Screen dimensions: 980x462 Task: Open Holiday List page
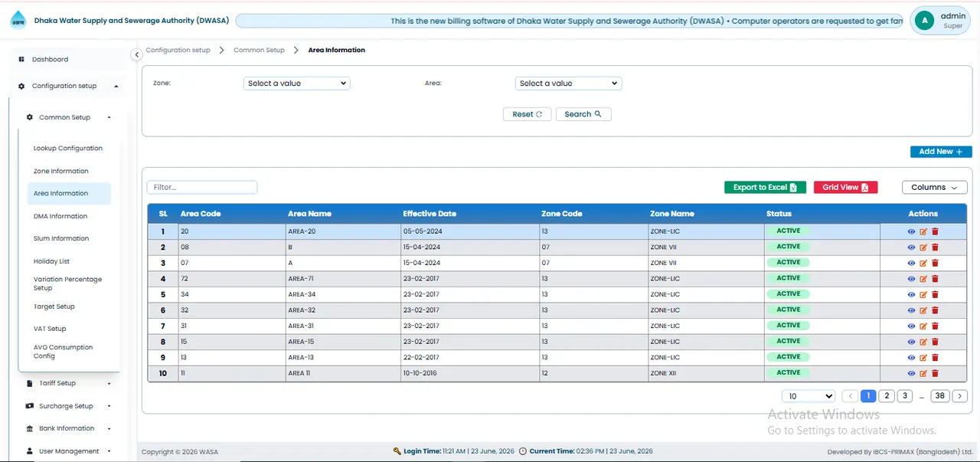(x=51, y=261)
